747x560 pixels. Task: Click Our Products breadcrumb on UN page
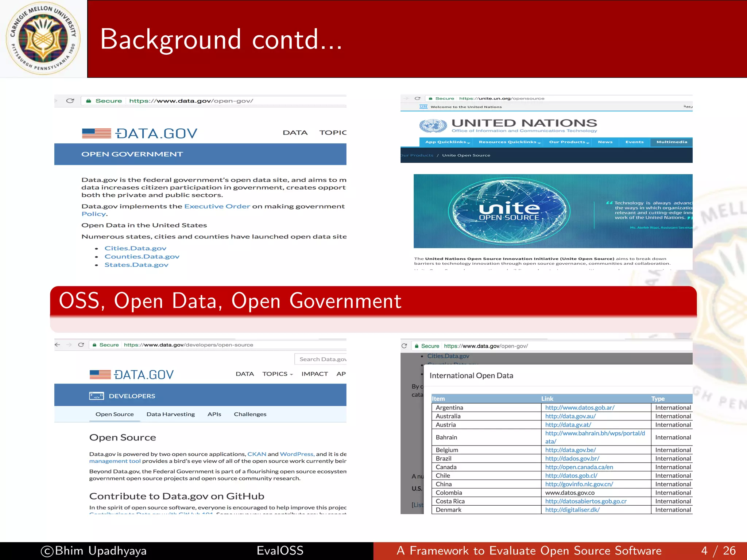point(417,155)
